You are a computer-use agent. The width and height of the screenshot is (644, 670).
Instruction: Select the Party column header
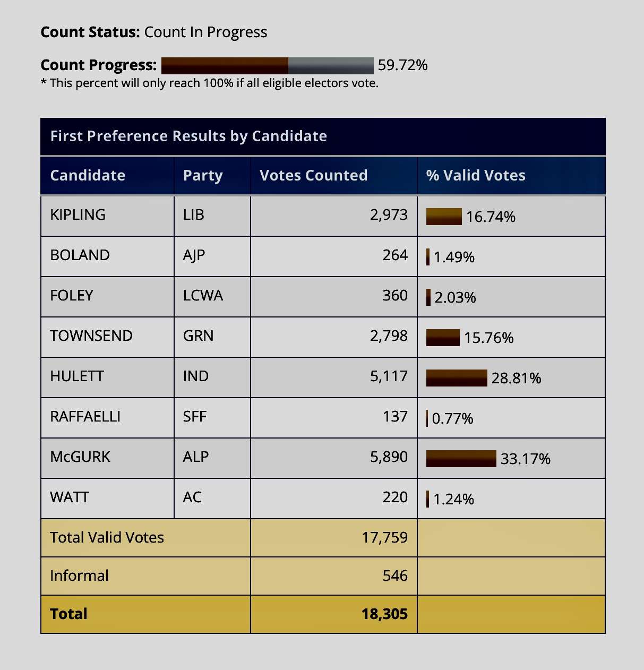coord(203,176)
